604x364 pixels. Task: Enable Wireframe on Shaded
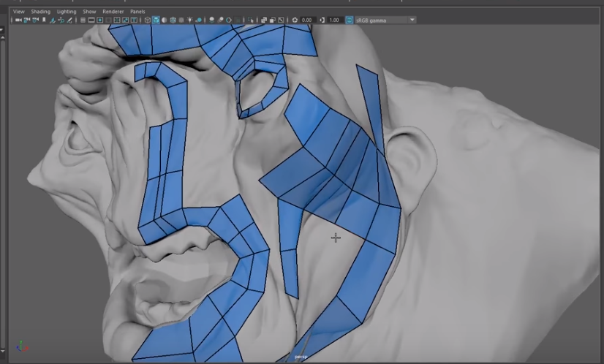coord(173,20)
